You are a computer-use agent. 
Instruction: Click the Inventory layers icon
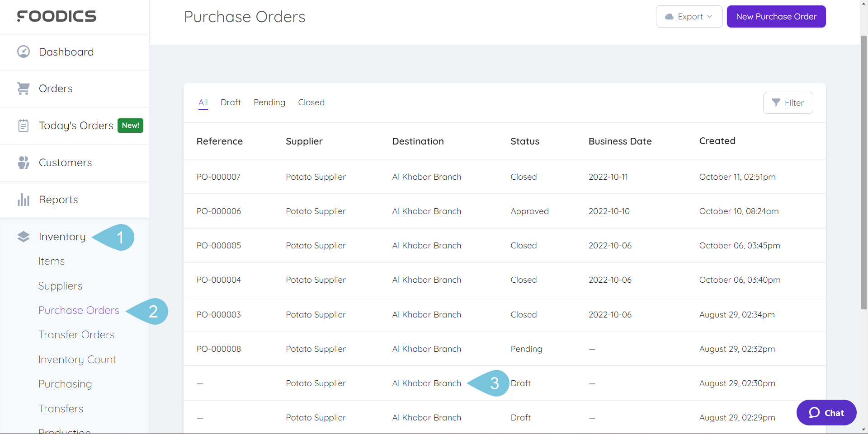23,236
